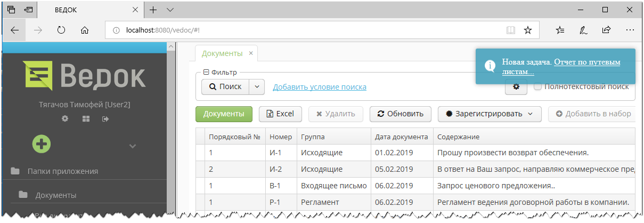The height and width of the screenshot is (223, 644).
Task: Export table with Excel button
Action: click(280, 114)
